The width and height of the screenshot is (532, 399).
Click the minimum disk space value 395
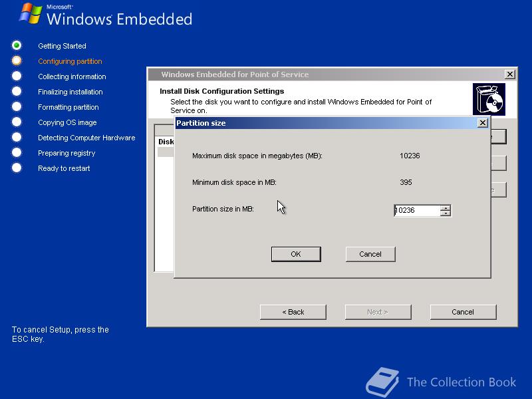pos(406,182)
